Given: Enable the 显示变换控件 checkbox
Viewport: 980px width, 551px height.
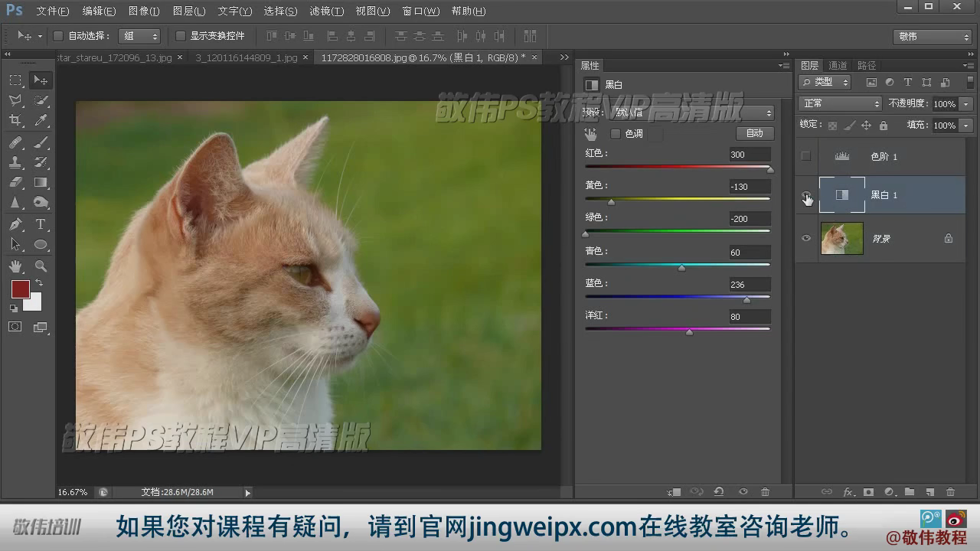Looking at the screenshot, I should coord(181,36).
